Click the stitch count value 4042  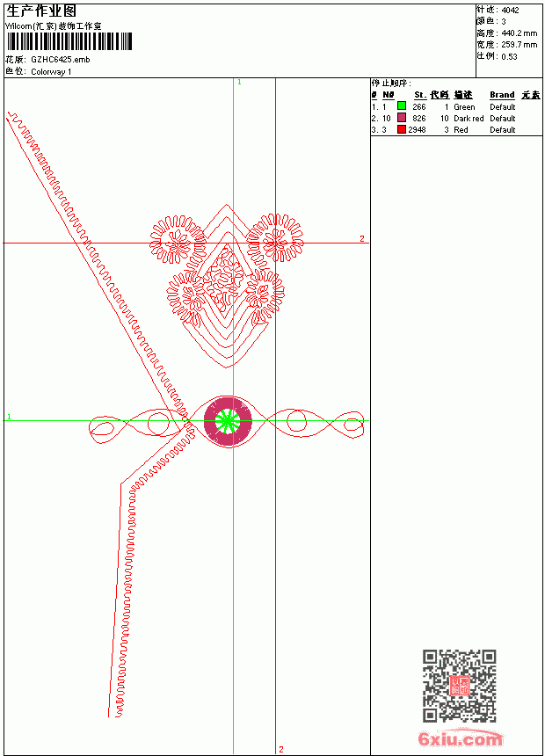(x=510, y=11)
